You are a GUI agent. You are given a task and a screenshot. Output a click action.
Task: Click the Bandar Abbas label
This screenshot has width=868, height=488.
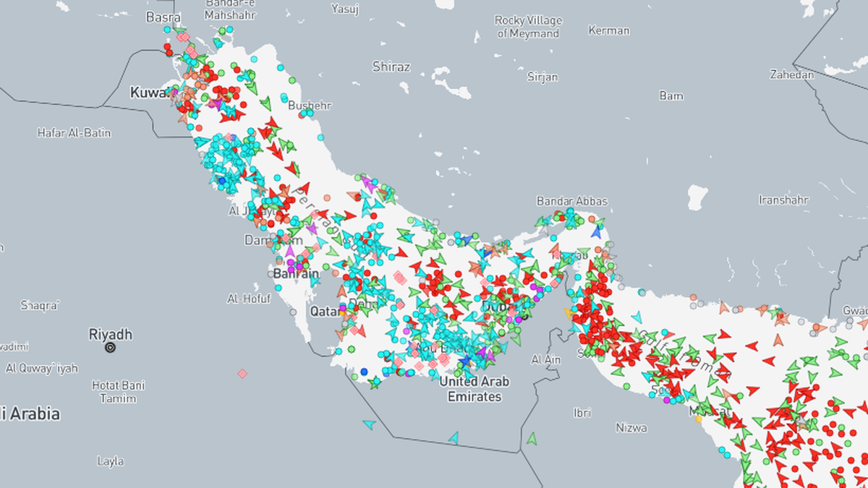point(571,201)
